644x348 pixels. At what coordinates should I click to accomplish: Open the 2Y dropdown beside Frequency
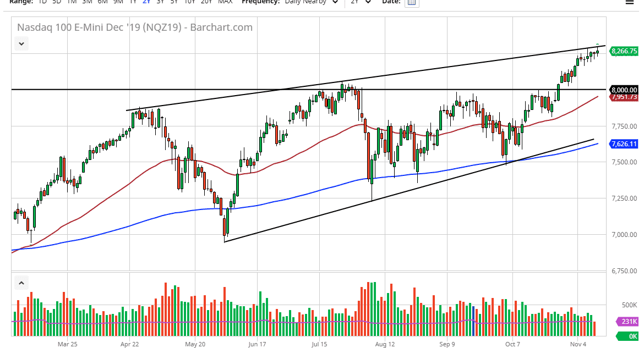(x=361, y=2)
